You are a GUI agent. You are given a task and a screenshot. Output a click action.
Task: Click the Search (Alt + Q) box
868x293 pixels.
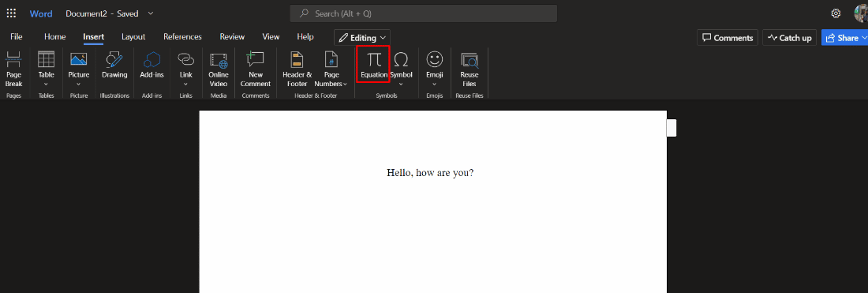(424, 13)
